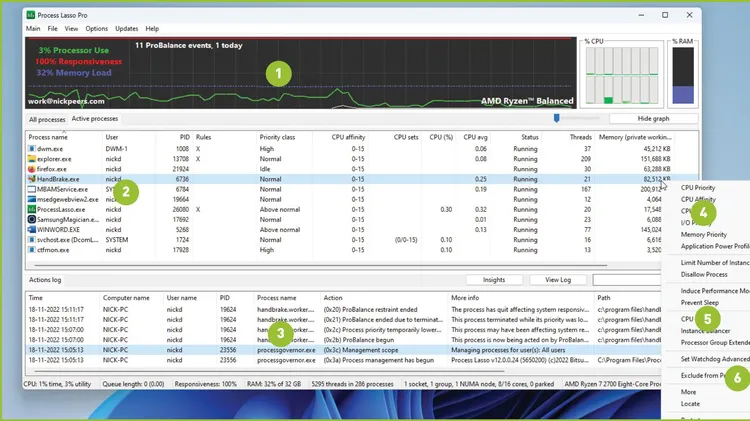
Task: Click the 'Idle' priority of firefox.exe
Action: point(265,169)
